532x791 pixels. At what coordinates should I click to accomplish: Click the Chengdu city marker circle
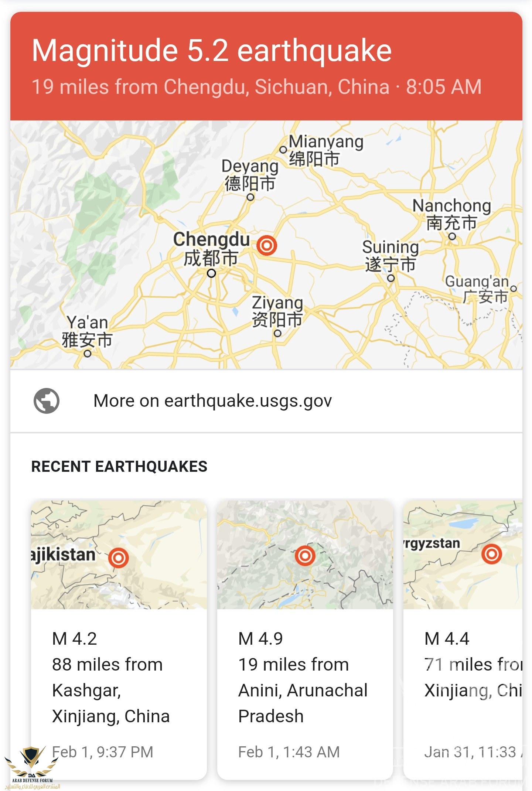click(x=211, y=273)
